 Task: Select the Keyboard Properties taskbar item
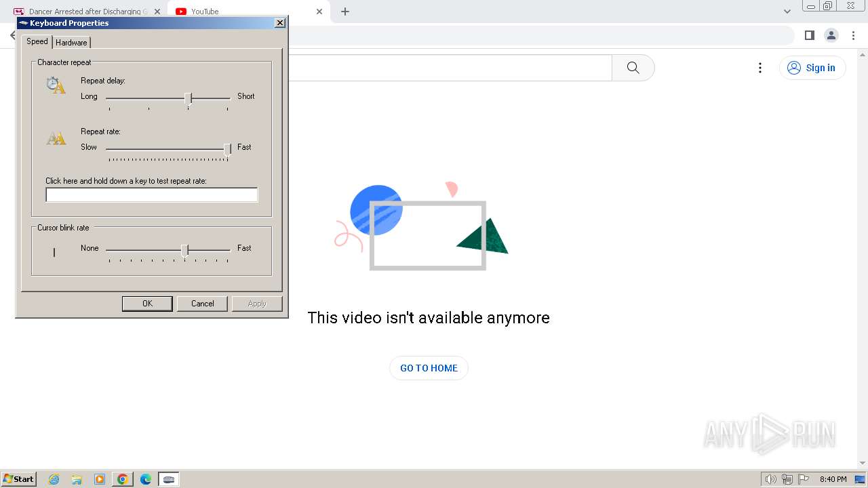[x=169, y=479]
